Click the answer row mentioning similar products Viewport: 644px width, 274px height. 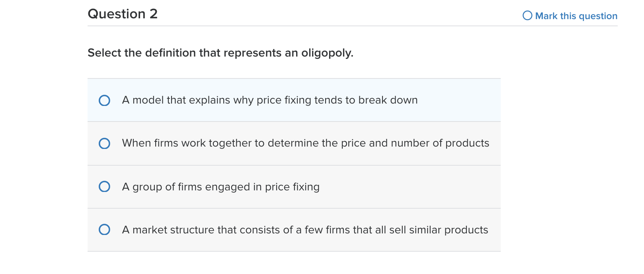(x=305, y=230)
